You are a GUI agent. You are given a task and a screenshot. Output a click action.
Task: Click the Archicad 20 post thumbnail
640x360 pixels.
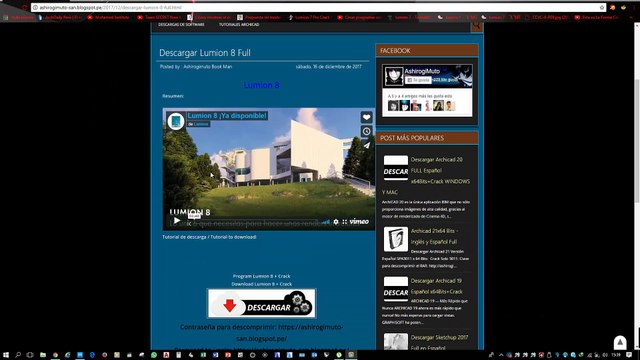click(x=396, y=168)
